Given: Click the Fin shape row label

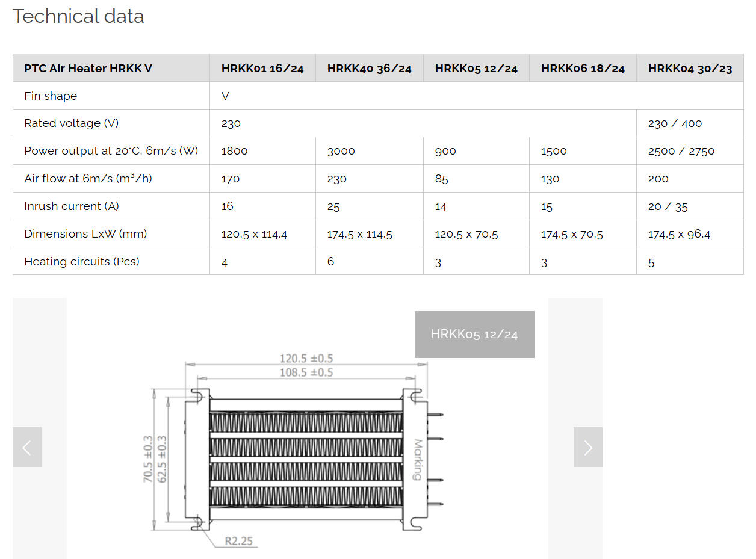Looking at the screenshot, I should 51,96.
